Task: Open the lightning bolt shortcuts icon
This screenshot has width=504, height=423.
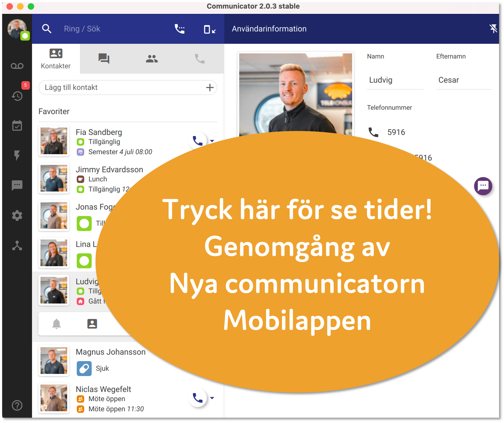Action: coord(17,155)
